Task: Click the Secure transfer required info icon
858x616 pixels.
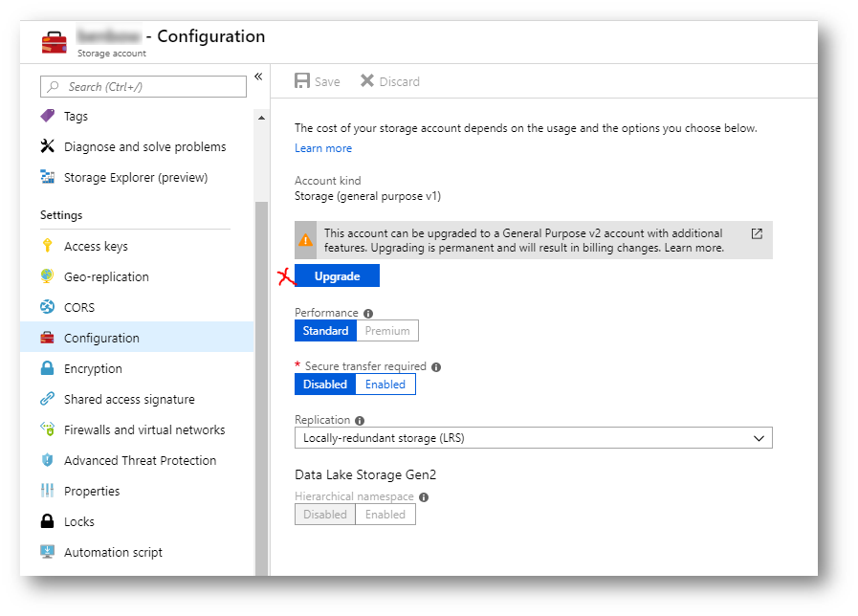Action: click(436, 367)
